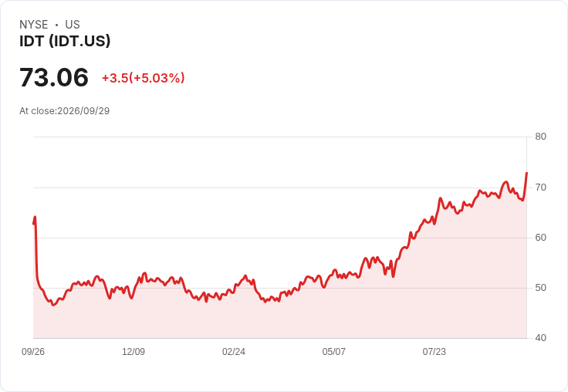Click the 40 price axis label
The height and width of the screenshot is (392, 568).
pos(540,338)
